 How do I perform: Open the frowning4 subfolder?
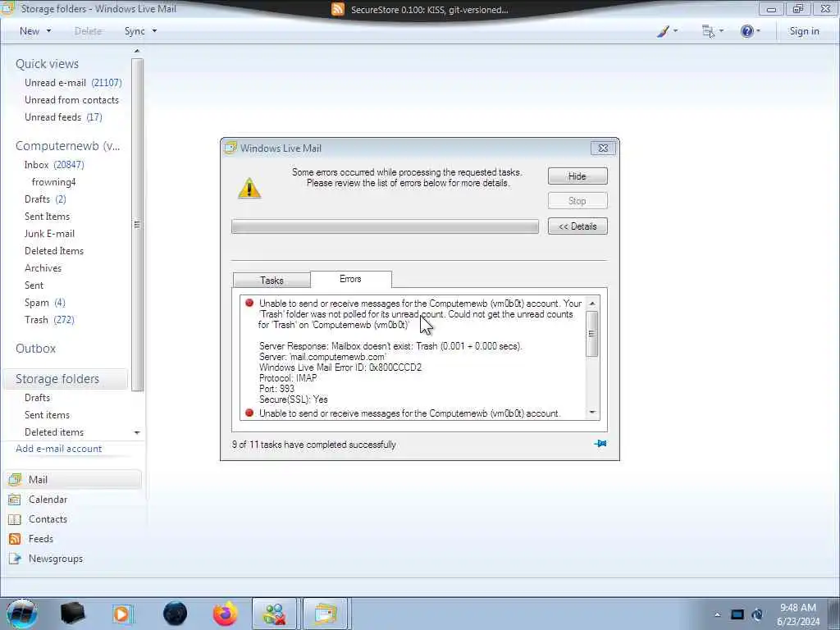(x=53, y=182)
